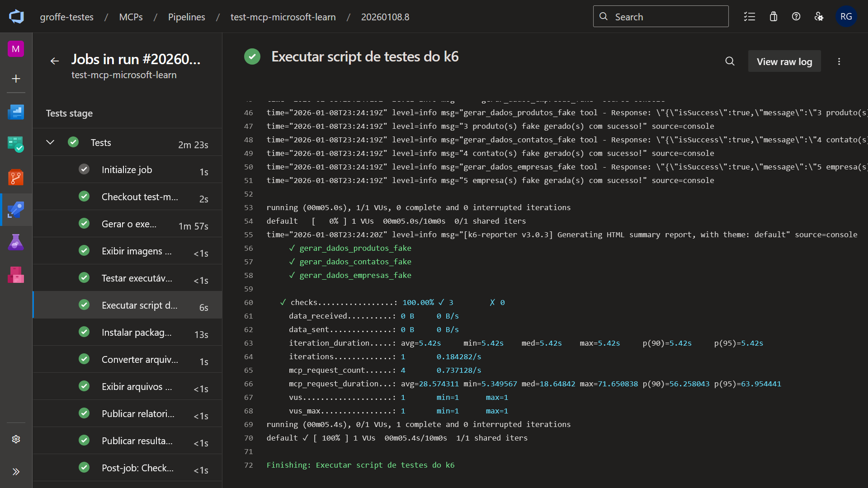
Task: Open the work items list icon
Action: point(750,17)
